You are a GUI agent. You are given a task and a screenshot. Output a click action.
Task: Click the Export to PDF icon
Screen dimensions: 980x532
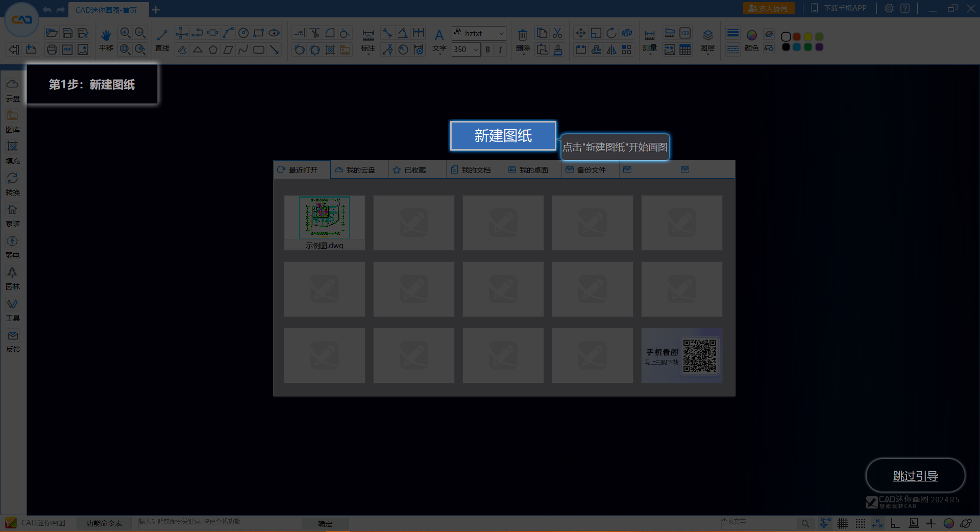point(67,50)
